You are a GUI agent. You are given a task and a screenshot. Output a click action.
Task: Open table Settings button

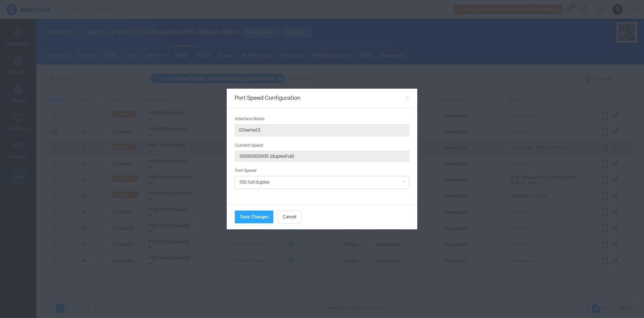pos(598,79)
